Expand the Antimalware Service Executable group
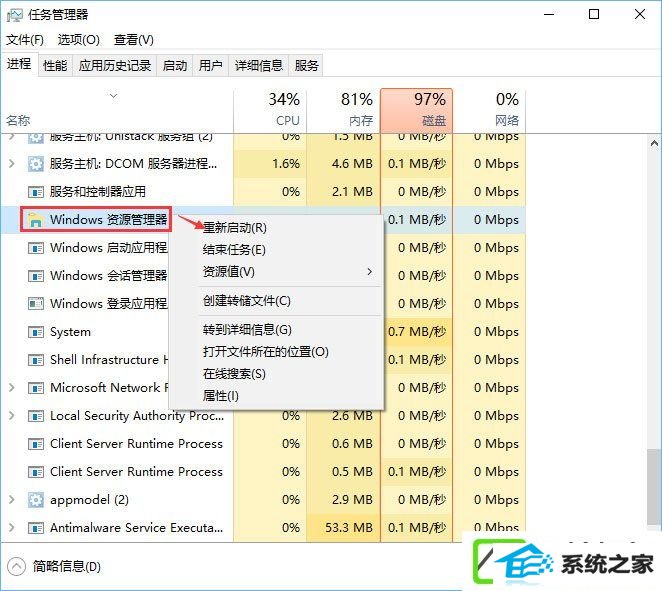This screenshot has height=591, width=662. pos(12,528)
